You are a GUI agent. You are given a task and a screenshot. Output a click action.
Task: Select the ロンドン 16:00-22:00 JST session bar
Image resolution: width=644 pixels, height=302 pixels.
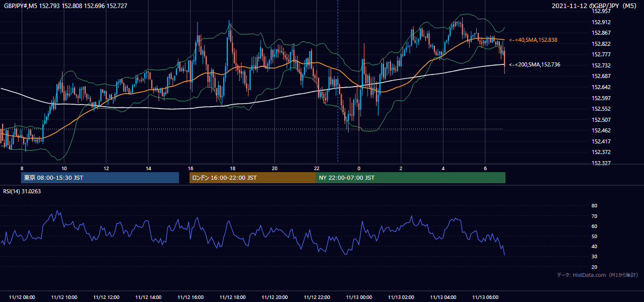coord(252,178)
